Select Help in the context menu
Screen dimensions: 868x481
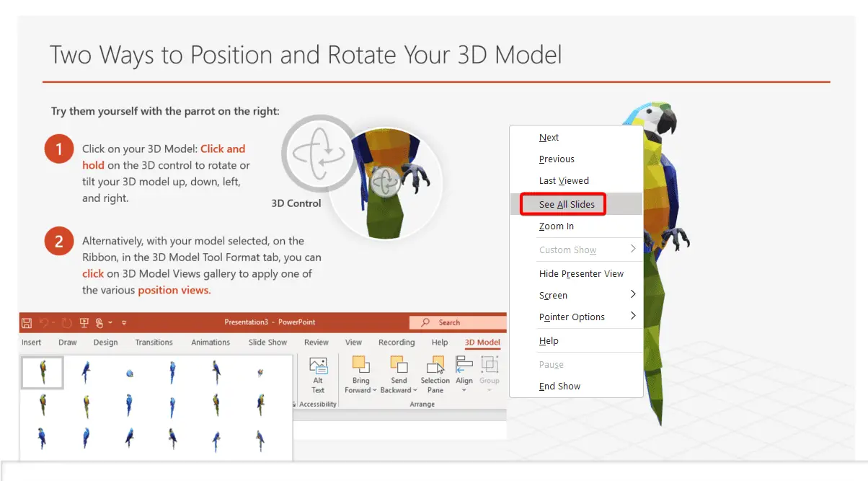575,340
